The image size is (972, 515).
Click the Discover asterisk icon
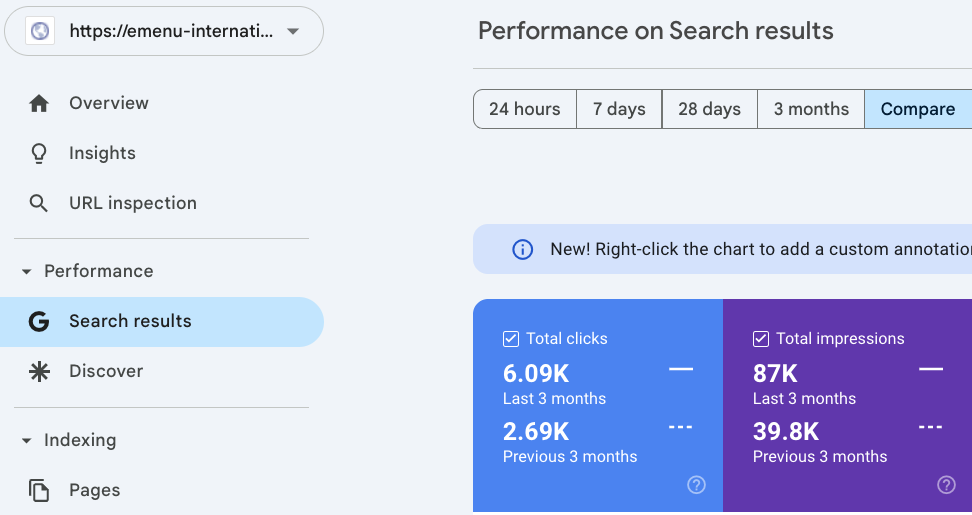coord(39,372)
